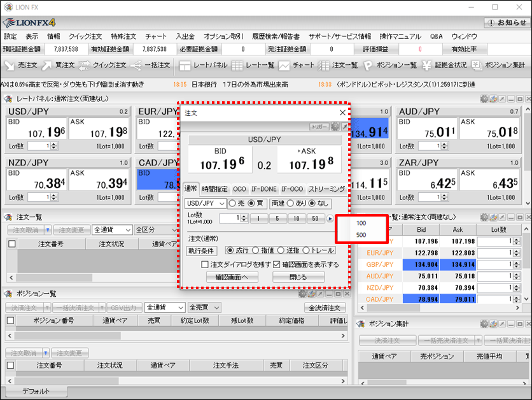Click AUD/JPY ASK 75.018 rate tile
532x400 pixels.
489,129
